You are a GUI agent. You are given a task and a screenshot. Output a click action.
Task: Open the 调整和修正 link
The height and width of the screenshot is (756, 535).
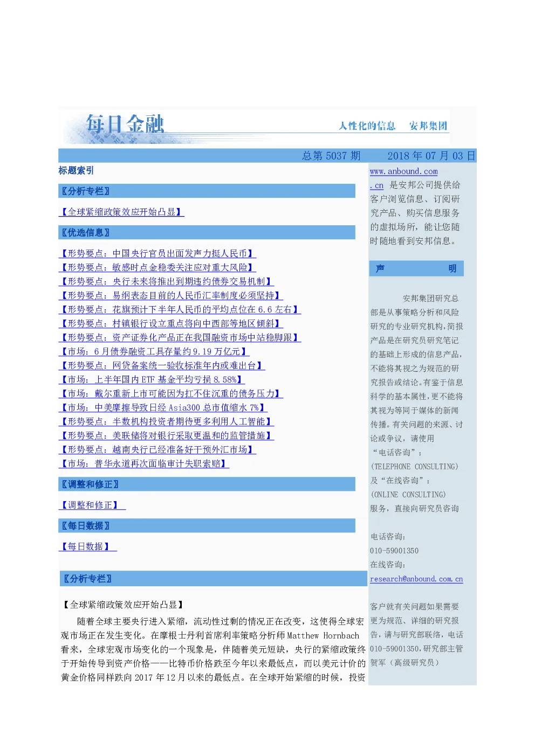(92, 505)
